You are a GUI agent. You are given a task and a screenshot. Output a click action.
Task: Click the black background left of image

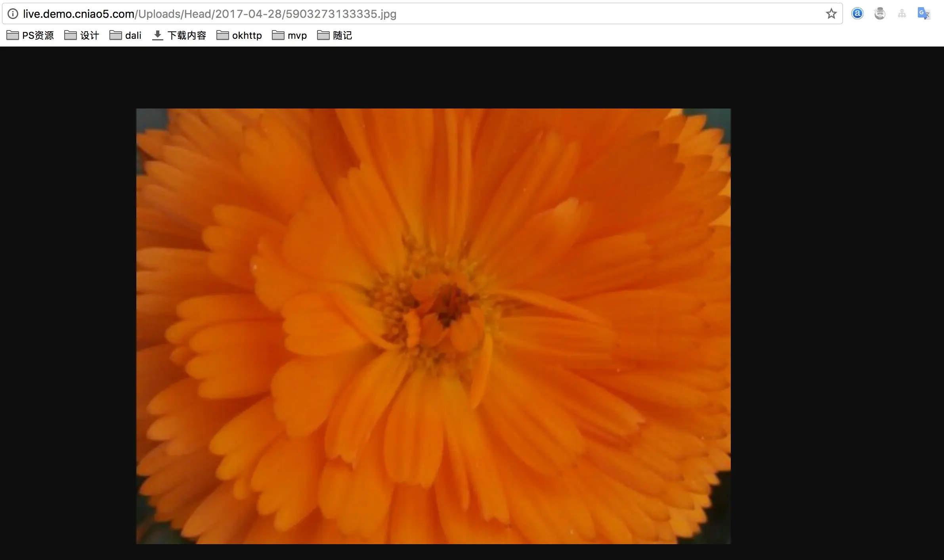pos(67,301)
